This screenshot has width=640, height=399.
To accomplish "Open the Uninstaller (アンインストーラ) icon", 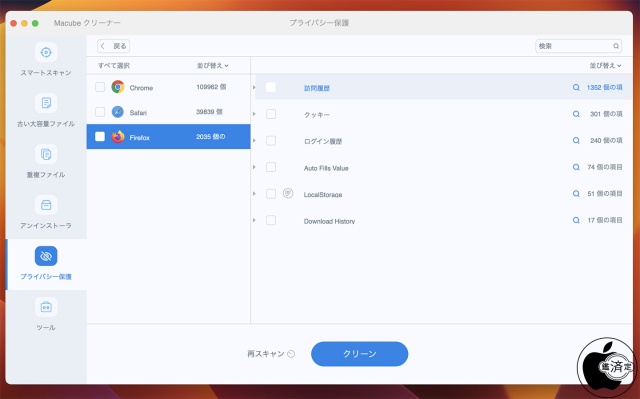I will pos(46,205).
